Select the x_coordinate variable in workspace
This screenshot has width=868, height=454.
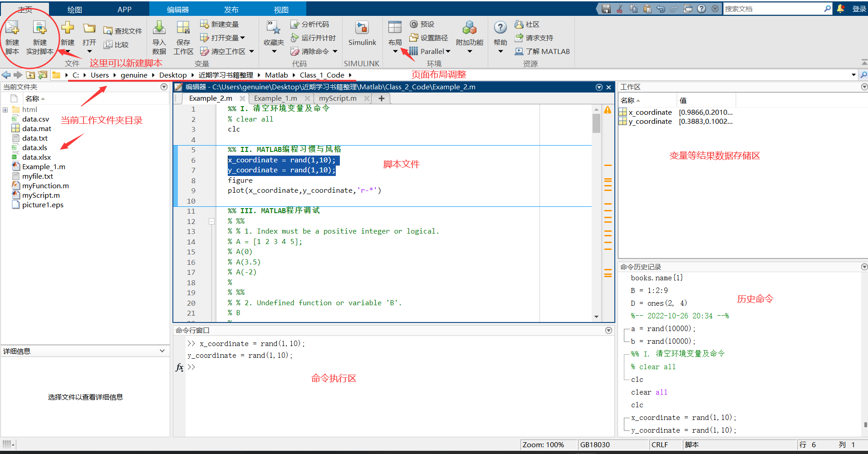[x=650, y=112]
